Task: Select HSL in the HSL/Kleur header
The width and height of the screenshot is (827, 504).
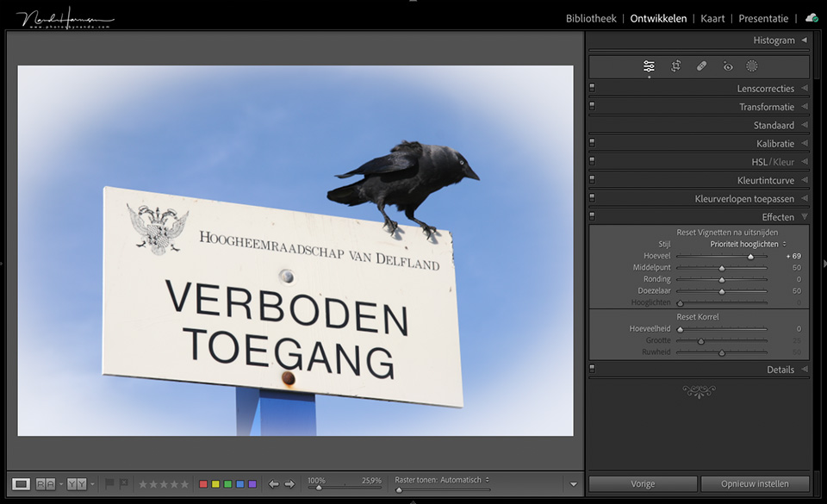Action: click(759, 162)
